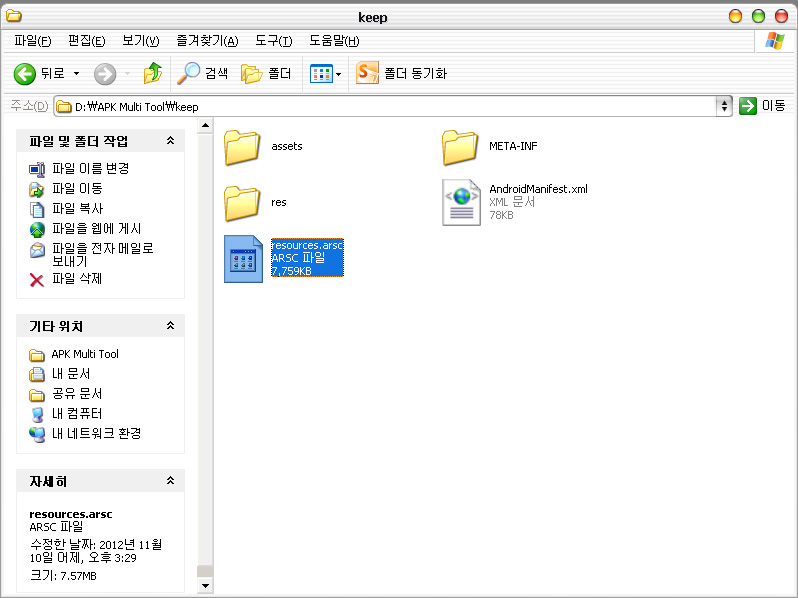Open the META-INF folder
Screen dimensions: 798x598
pos(460,146)
